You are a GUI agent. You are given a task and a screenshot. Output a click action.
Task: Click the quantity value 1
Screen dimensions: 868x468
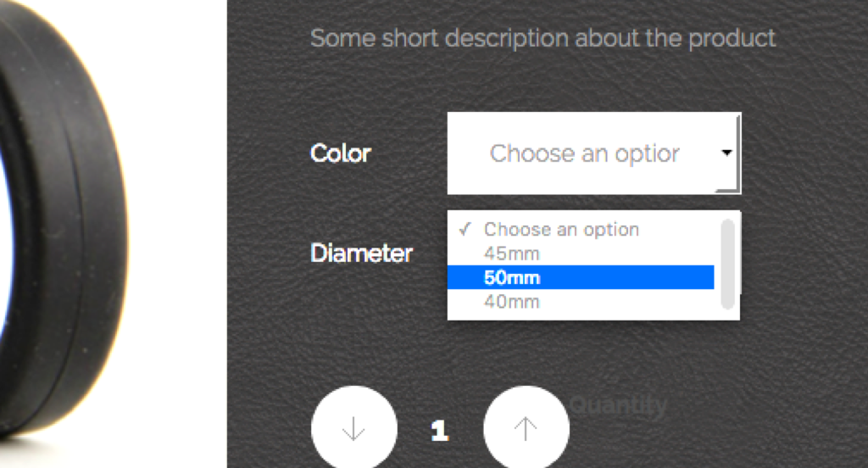pos(439,431)
